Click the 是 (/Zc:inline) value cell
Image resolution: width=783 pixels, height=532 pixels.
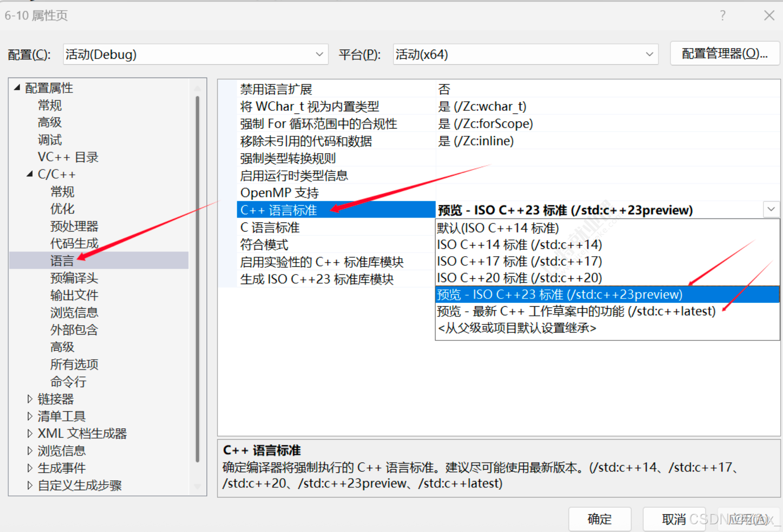[x=608, y=141]
